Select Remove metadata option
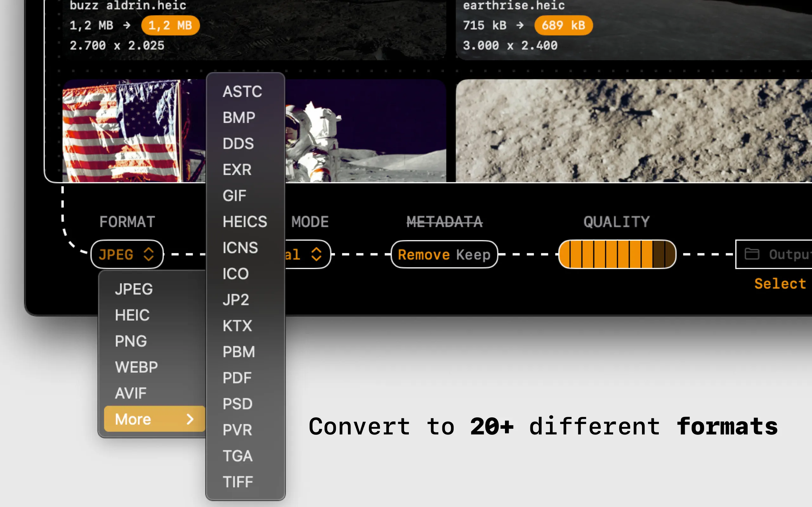 coord(423,255)
